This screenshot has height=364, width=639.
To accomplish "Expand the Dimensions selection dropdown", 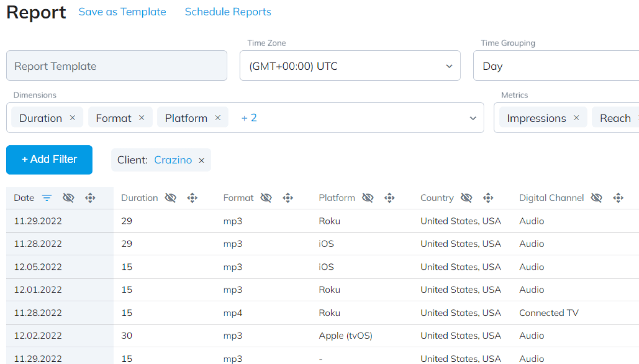I will 473,118.
